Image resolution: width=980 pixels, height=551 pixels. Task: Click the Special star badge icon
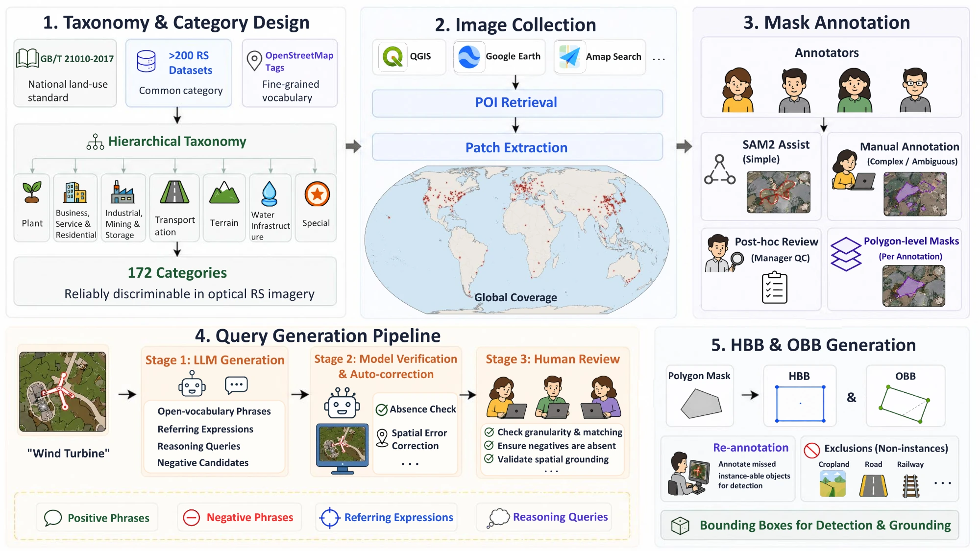pos(317,194)
